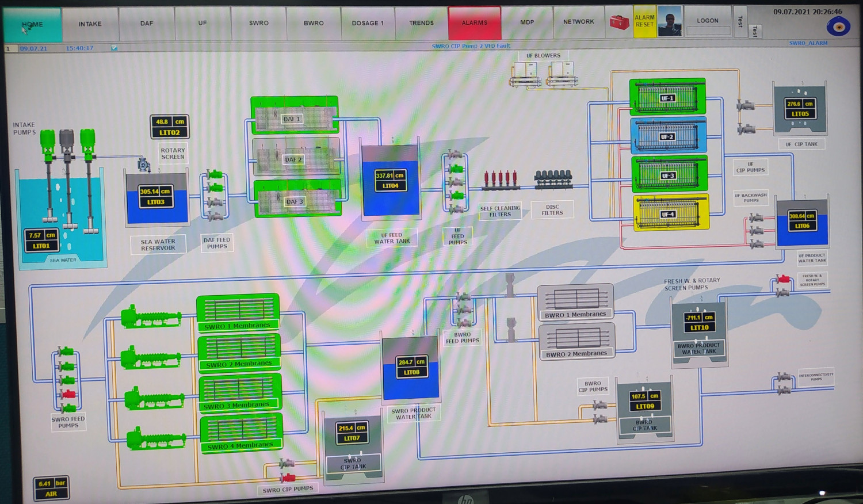Image resolution: width=863 pixels, height=504 pixels.
Task: Click the blue evil eye logo icon
Action: click(838, 26)
